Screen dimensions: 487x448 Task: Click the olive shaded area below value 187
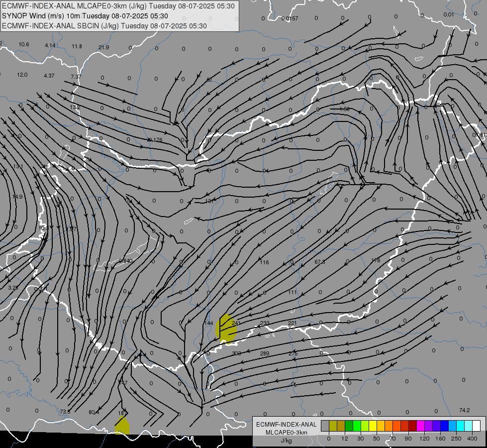(x=122, y=426)
